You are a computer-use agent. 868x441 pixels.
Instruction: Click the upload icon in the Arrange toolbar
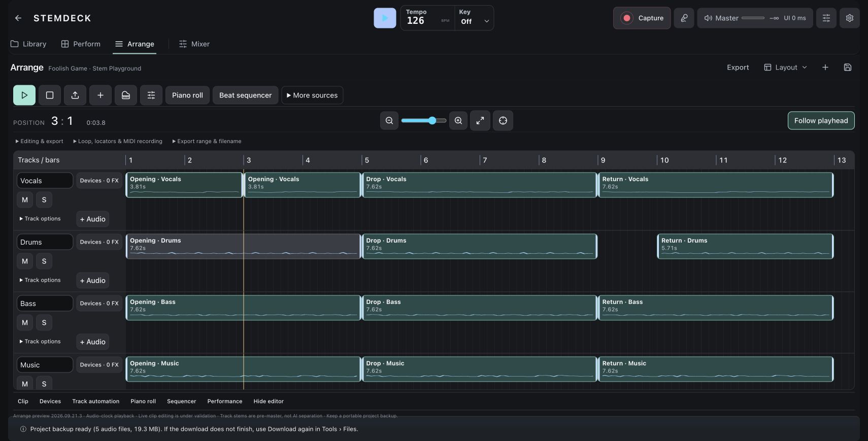point(75,95)
